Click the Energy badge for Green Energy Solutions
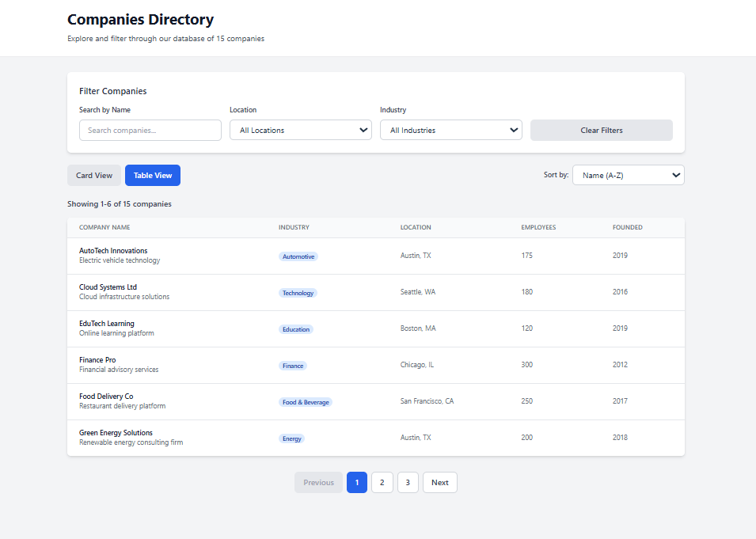Screen dimensions: 756x539 [x=292, y=438]
